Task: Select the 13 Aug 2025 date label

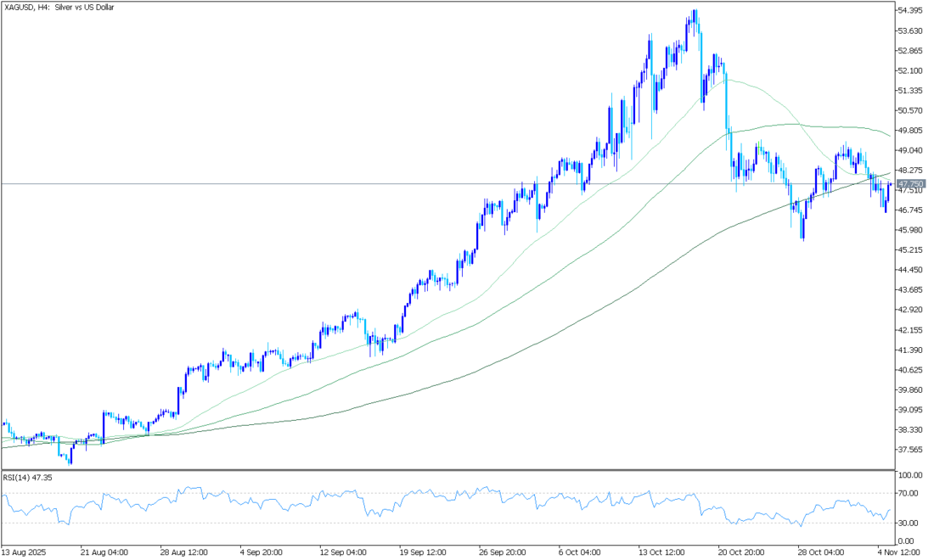Action: click(x=24, y=550)
